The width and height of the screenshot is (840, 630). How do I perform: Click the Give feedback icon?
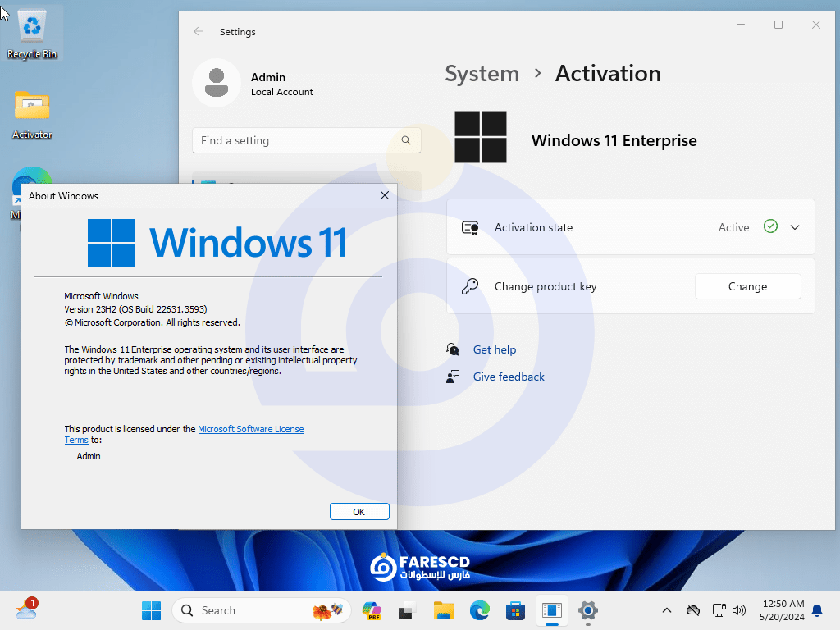pos(453,377)
